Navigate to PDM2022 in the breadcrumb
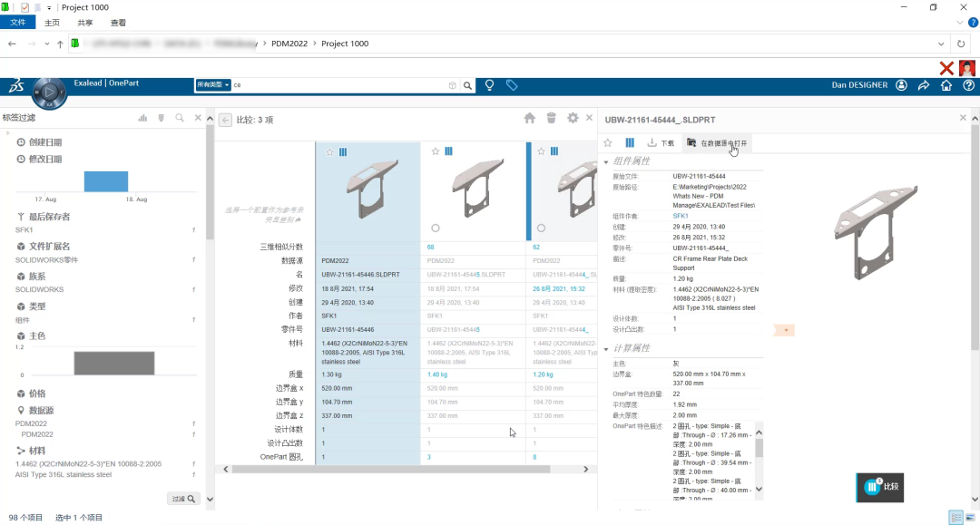Viewport: 980px width, 525px height. (x=289, y=44)
